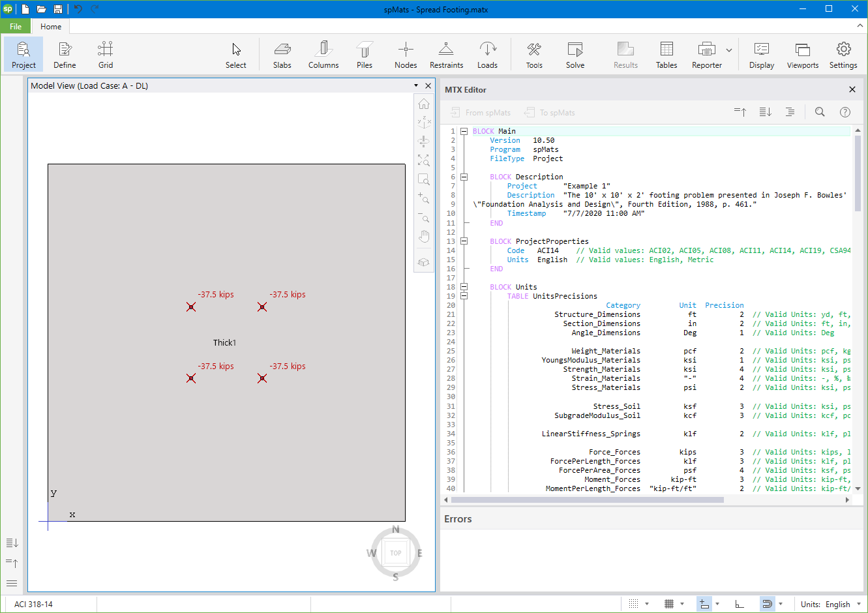Click the MTX Editor vertical scrollbar thumb
Viewport: 868px width, 613px height.
tap(858, 173)
